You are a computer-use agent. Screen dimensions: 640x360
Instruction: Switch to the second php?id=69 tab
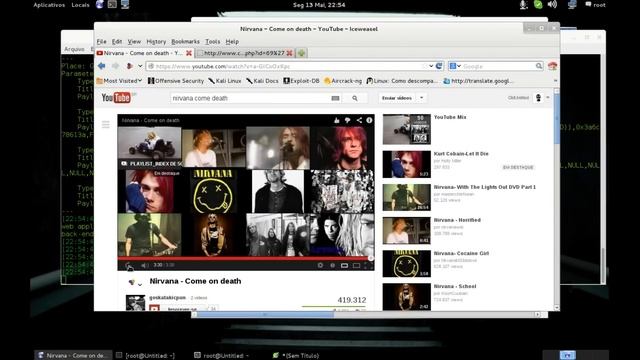[x=244, y=53]
